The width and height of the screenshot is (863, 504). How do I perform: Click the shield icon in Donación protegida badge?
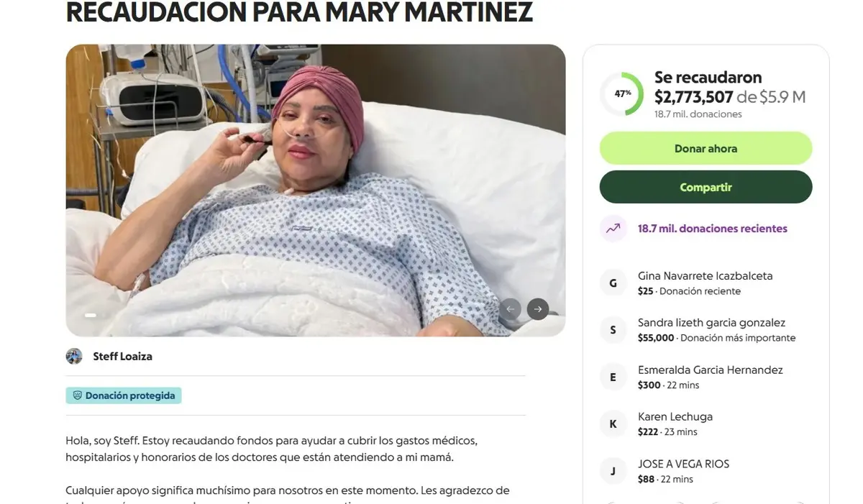pyautogui.click(x=77, y=395)
